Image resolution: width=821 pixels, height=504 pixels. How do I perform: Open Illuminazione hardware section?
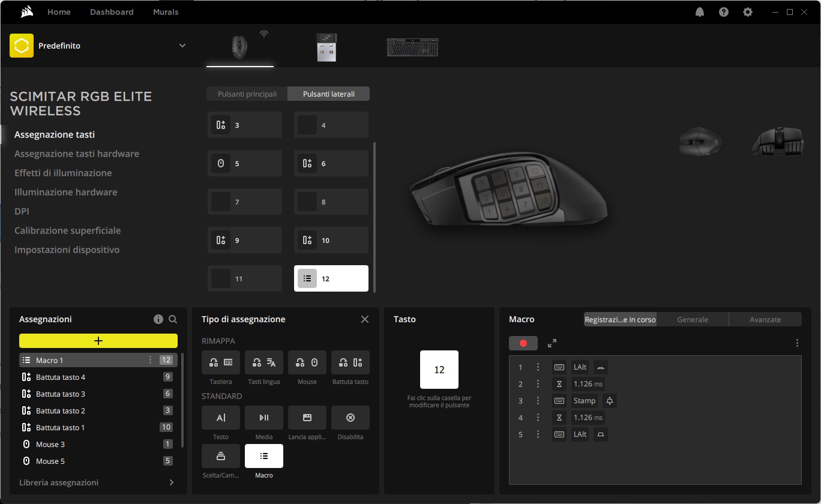pos(66,192)
